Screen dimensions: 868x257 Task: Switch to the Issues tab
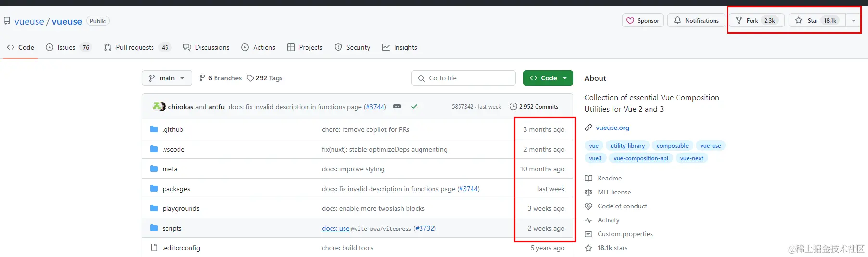click(x=68, y=47)
